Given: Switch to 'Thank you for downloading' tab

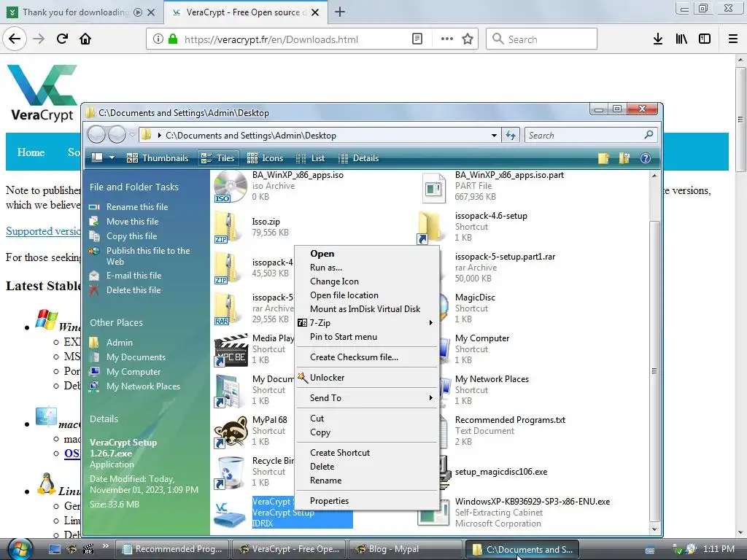Looking at the screenshot, I should [76, 12].
